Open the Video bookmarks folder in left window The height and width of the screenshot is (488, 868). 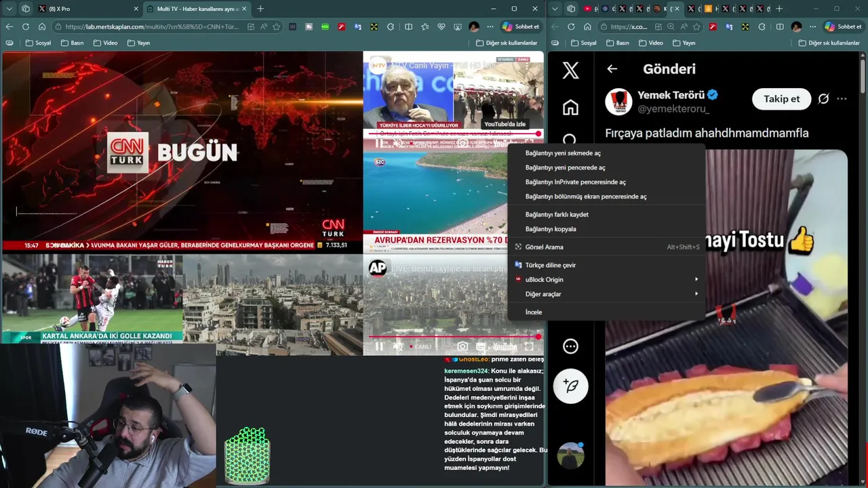(x=106, y=43)
